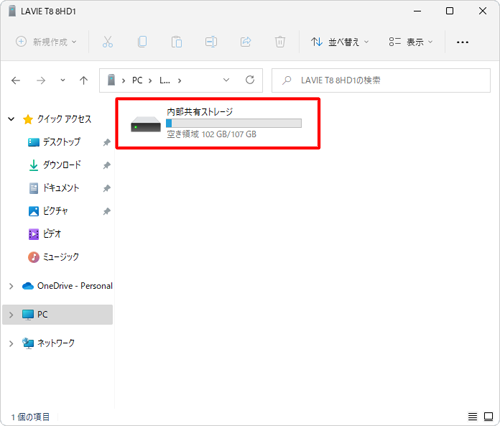The image size is (500, 426).
Task: Click the address bar device icon
Action: [x=111, y=80]
